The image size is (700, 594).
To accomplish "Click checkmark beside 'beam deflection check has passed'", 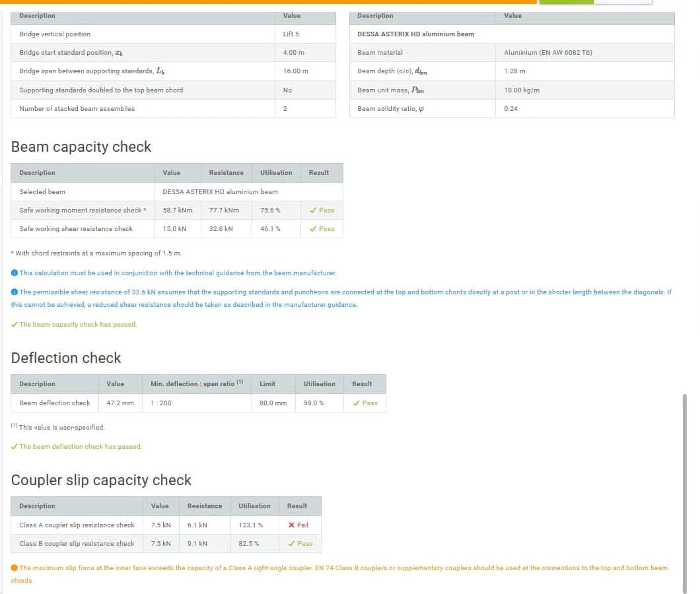I will click(15, 446).
